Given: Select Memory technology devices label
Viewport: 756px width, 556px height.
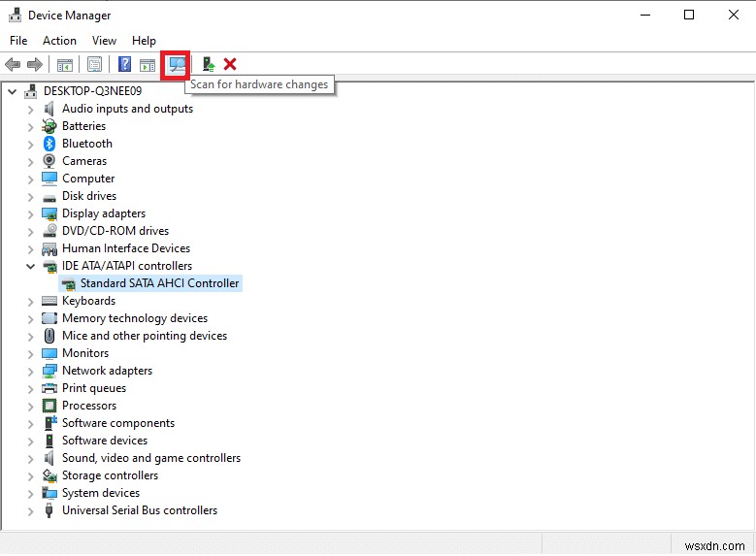Looking at the screenshot, I should coord(135,318).
